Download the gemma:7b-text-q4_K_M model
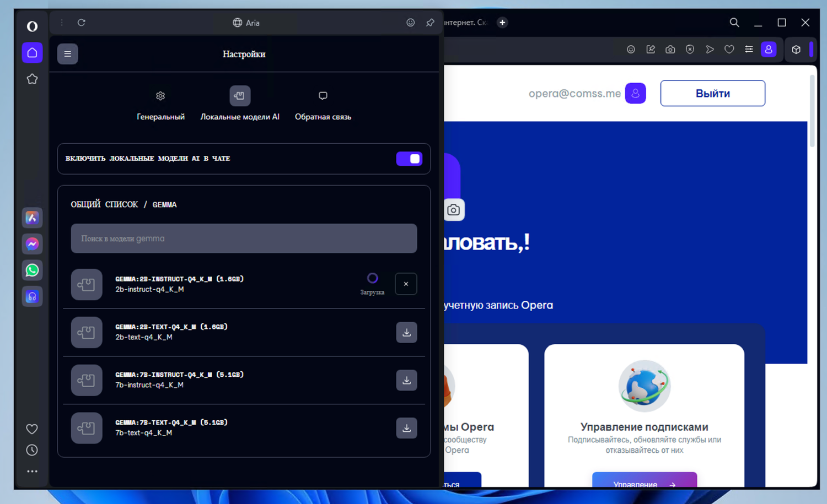 (406, 428)
